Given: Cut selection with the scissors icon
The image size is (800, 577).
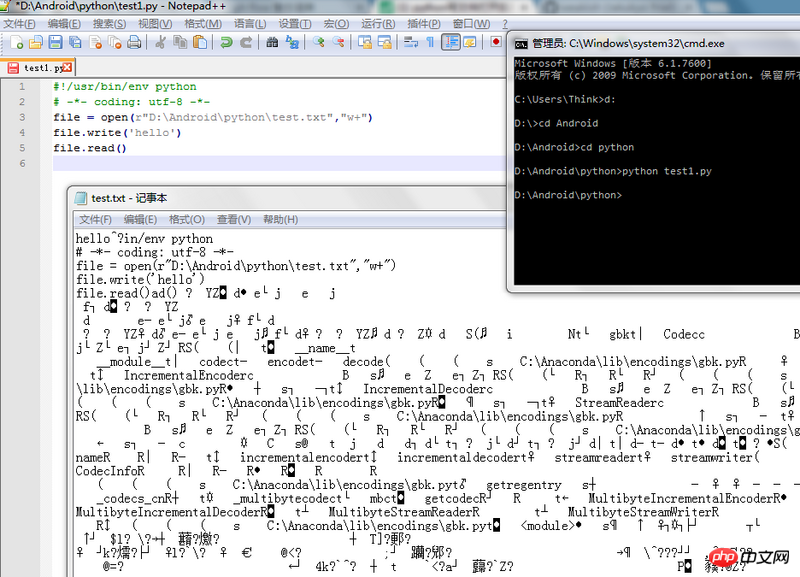Looking at the screenshot, I should 160,42.
